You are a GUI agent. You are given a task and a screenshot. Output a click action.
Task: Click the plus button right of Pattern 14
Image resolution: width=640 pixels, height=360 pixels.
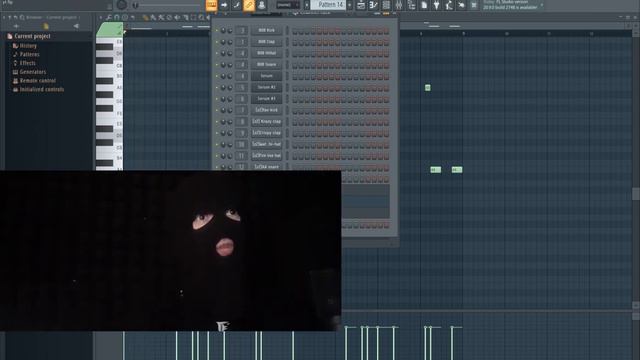[x=350, y=5]
